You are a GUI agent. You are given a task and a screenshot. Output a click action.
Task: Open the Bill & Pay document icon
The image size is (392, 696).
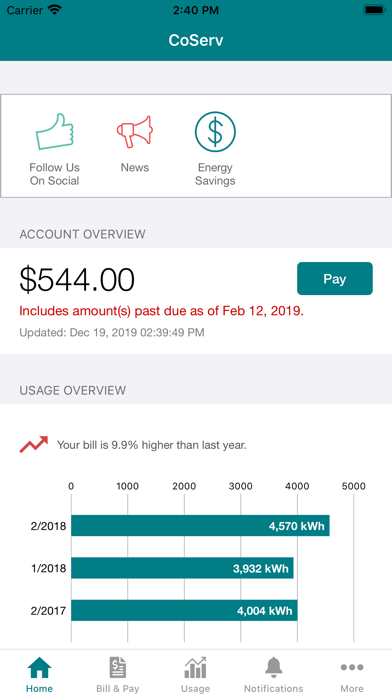(118, 667)
